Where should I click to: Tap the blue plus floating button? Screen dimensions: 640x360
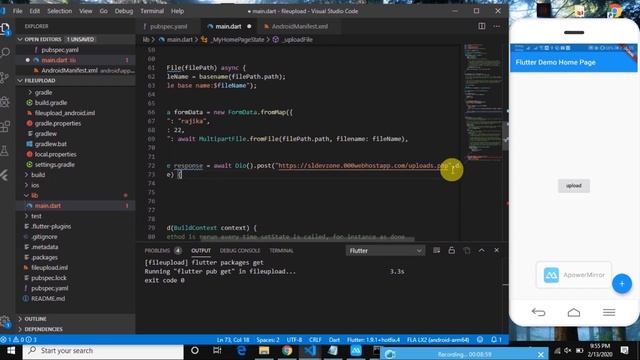(x=622, y=283)
